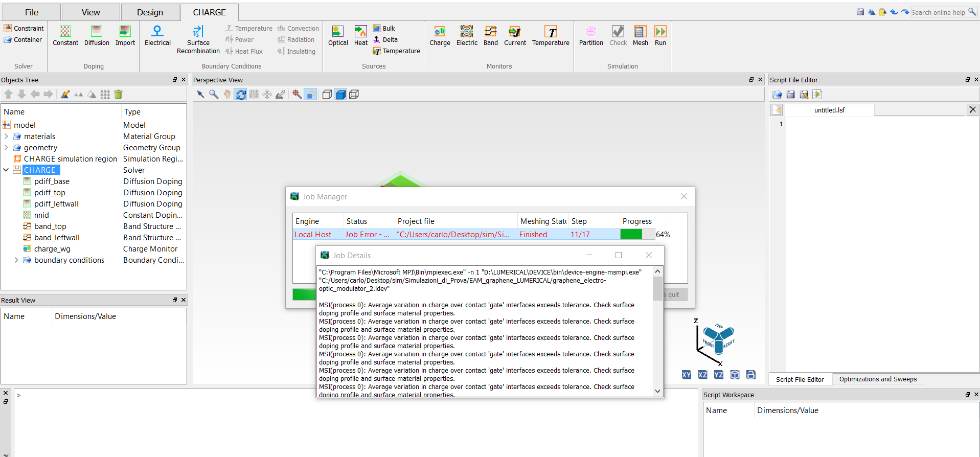Switch to Optimizations and Sweeps tab
The width and height of the screenshot is (980, 457).
pyautogui.click(x=878, y=379)
